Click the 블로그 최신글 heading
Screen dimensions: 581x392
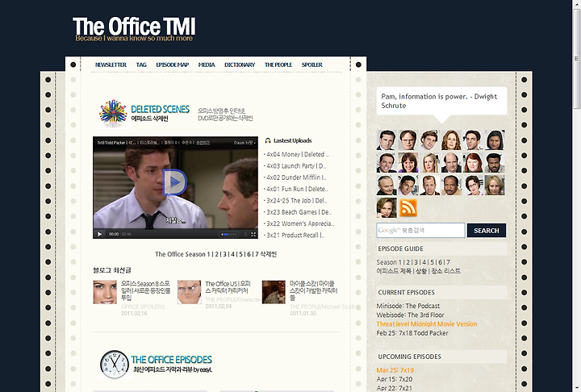click(112, 270)
